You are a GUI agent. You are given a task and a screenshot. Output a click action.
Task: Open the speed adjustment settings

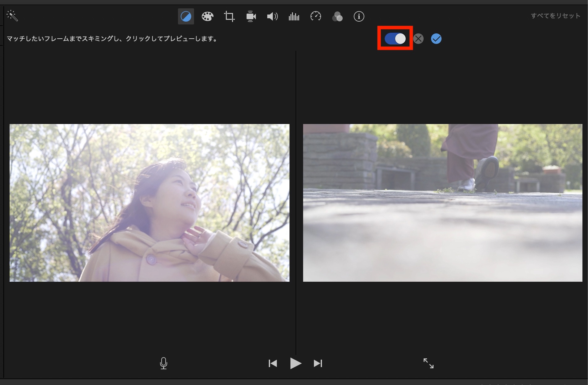tap(315, 16)
